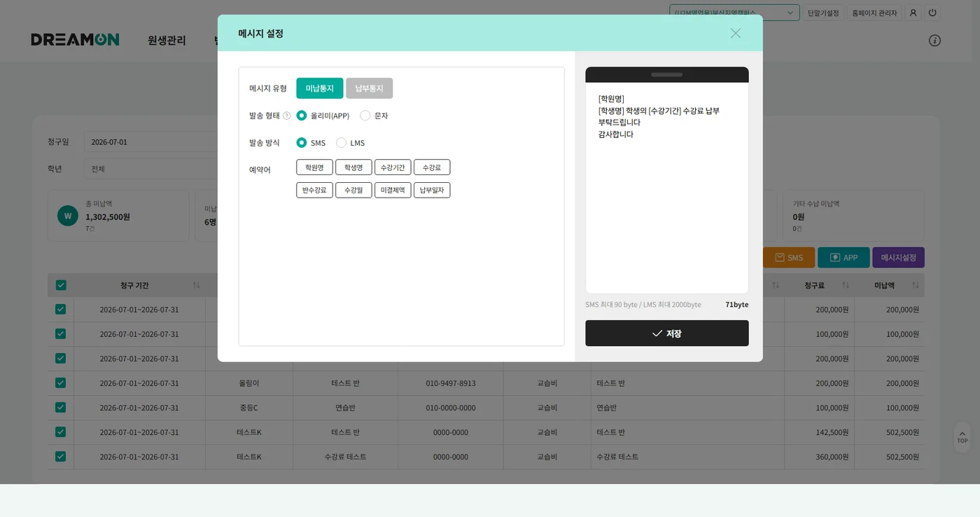
Task: Toggle the select-all header checkbox
Action: click(61, 285)
